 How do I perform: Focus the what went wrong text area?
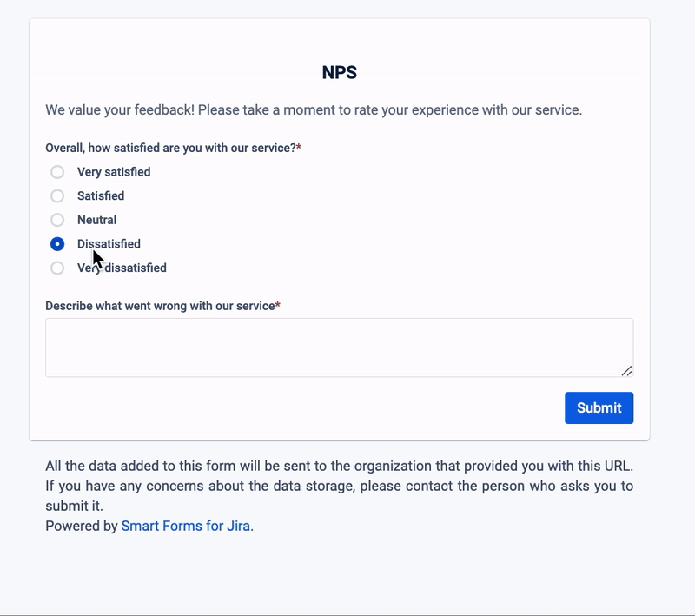tap(339, 348)
